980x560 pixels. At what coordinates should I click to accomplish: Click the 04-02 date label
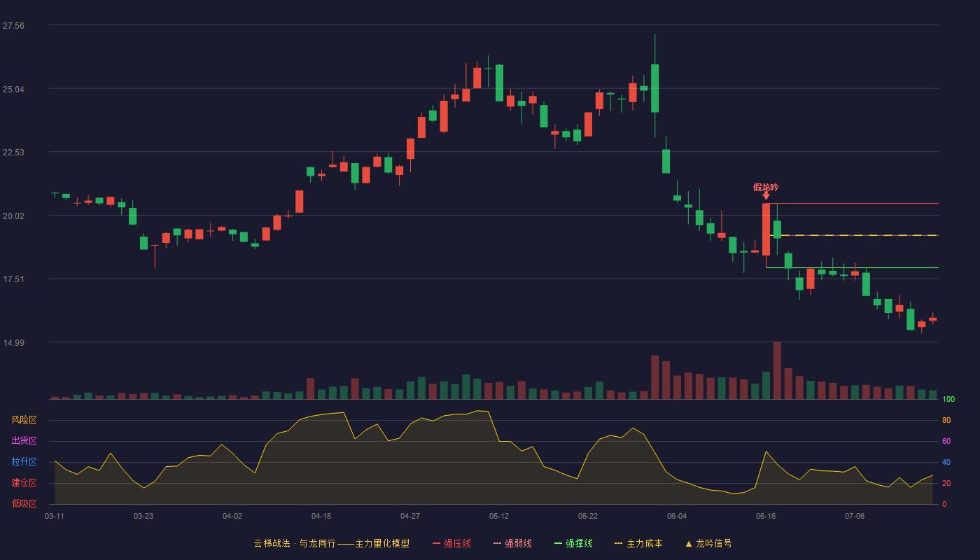click(x=232, y=516)
